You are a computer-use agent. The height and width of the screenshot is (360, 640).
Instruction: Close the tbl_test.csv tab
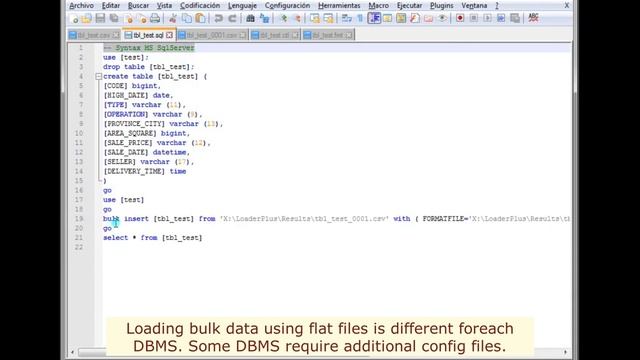pos(116,36)
